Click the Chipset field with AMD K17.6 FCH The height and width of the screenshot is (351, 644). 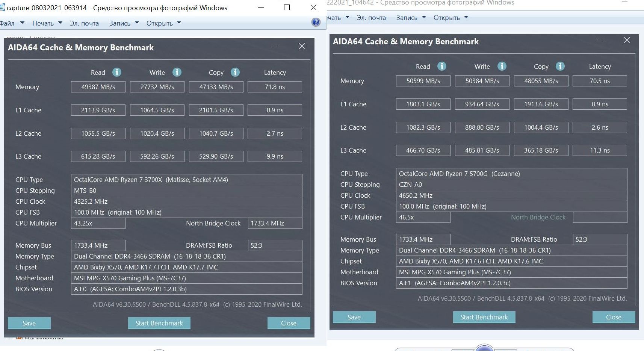point(512,261)
